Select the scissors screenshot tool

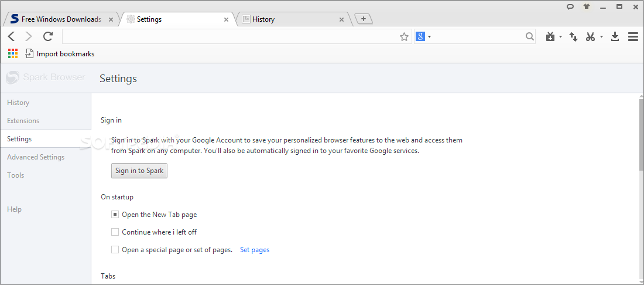(591, 37)
